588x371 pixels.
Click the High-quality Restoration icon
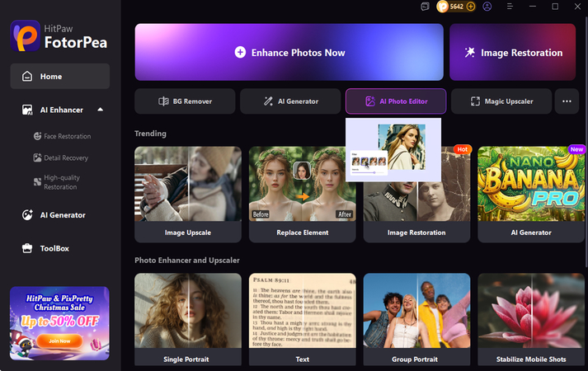tap(37, 182)
